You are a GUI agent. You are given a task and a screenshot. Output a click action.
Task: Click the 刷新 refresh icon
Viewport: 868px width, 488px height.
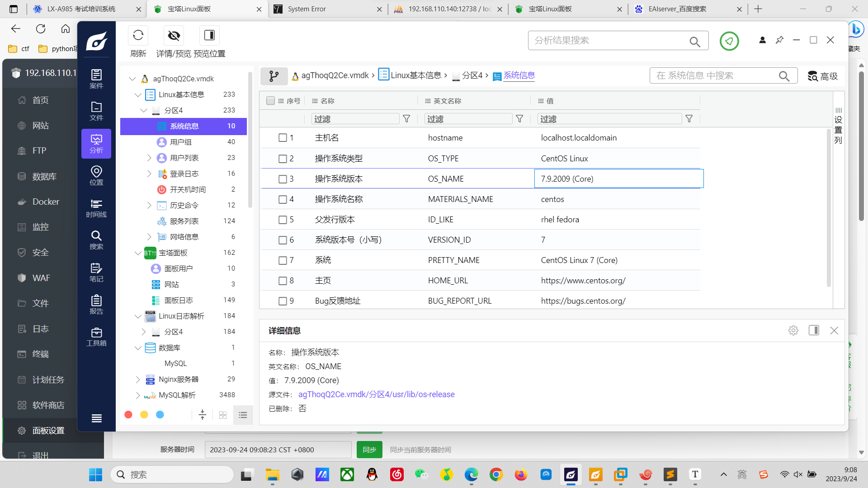pos(138,36)
